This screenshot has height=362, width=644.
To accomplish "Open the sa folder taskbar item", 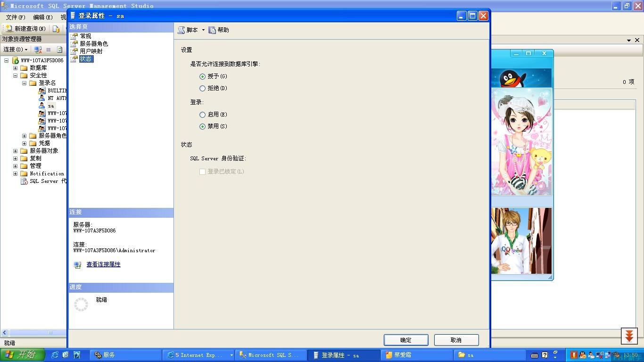I will (490, 355).
